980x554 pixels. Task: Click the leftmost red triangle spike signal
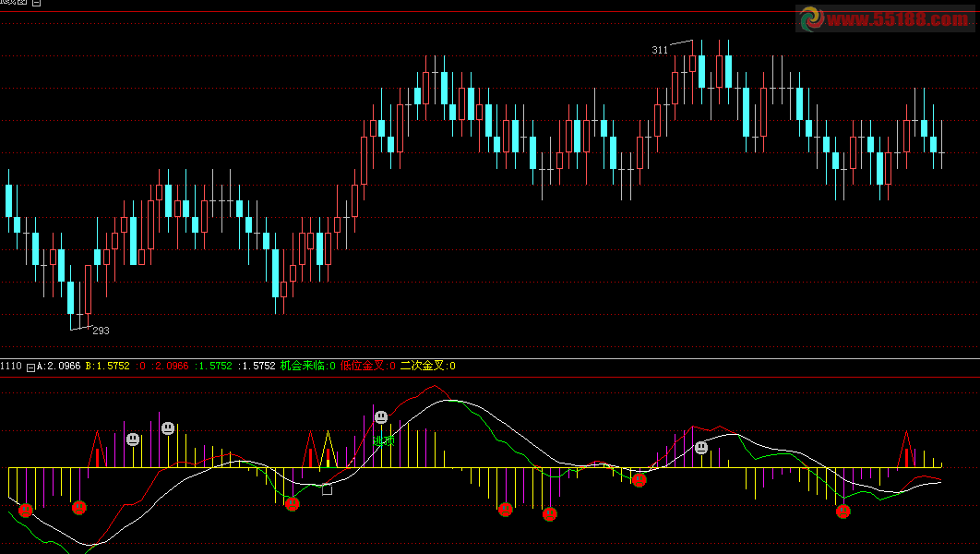[98, 450]
